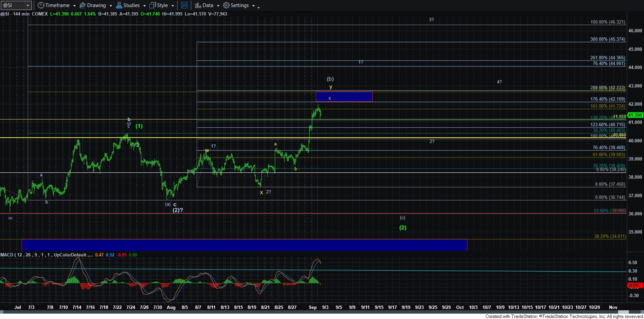Select the MACD study label in lower pane
Viewport: 644px width, 319px height.
point(46,255)
